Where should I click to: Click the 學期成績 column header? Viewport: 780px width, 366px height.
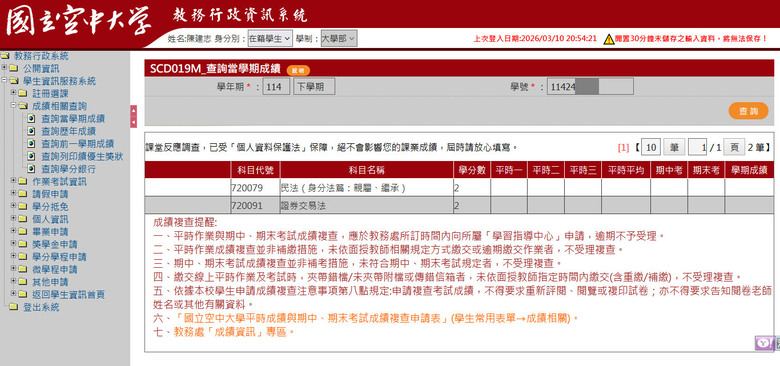coord(749,170)
